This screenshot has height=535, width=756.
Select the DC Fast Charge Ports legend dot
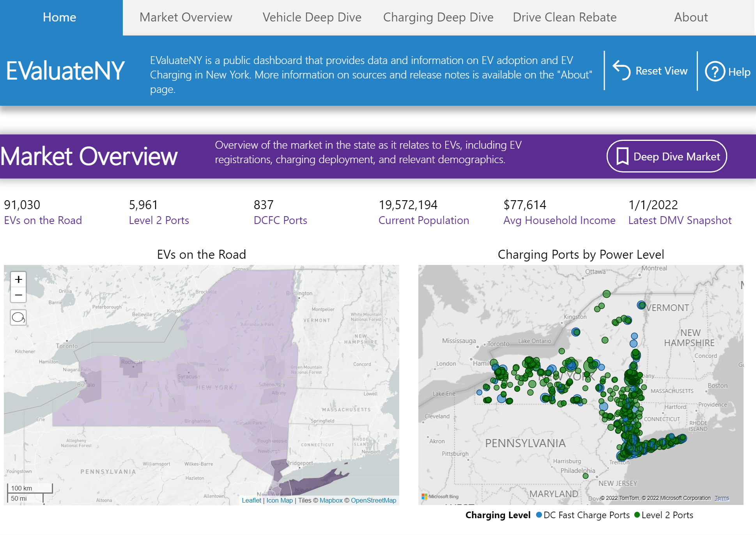[x=539, y=515]
